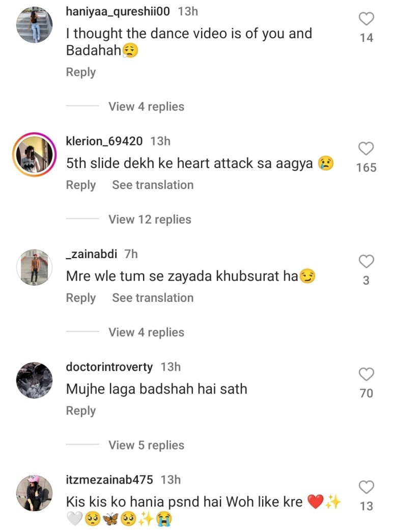Image resolution: width=397 pixels, height=532 pixels.
Task: Expand 4 replies under _zainabdi's comment
Action: click(146, 332)
